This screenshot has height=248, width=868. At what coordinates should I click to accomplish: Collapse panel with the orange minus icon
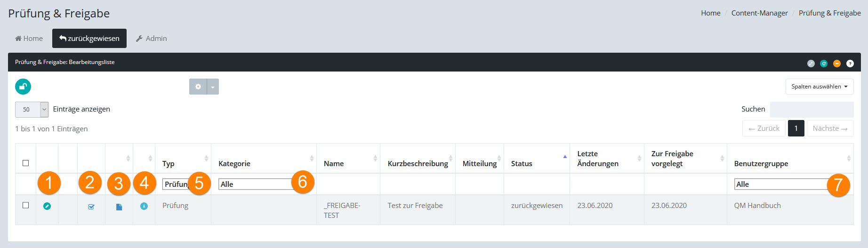(x=837, y=64)
